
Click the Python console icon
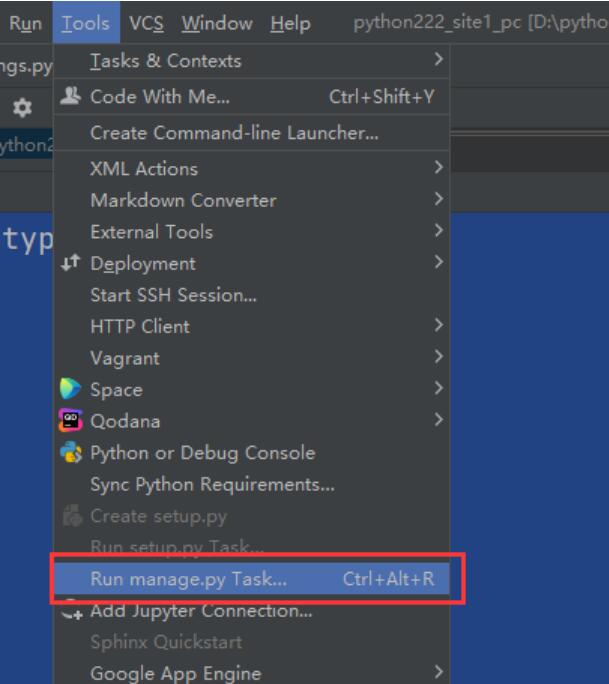(x=70, y=453)
